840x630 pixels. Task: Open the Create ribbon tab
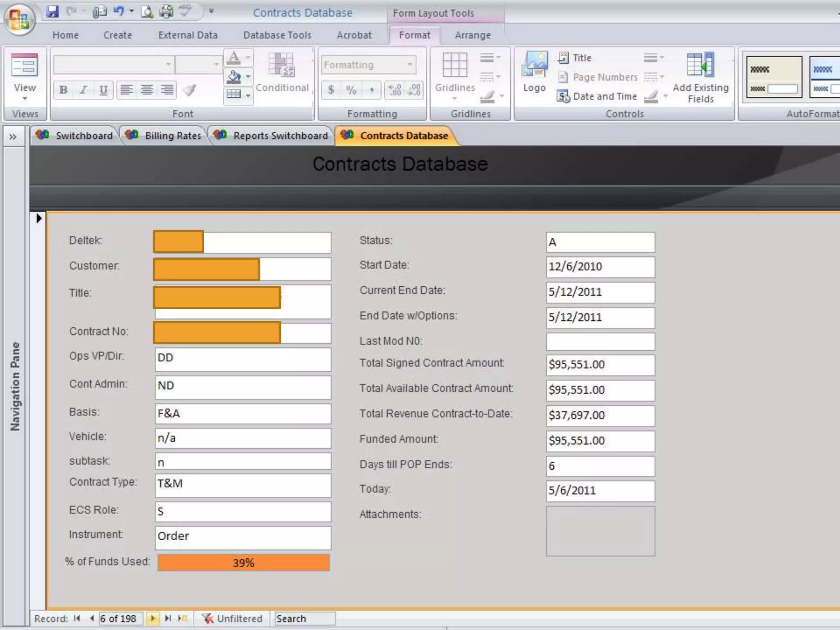click(118, 35)
